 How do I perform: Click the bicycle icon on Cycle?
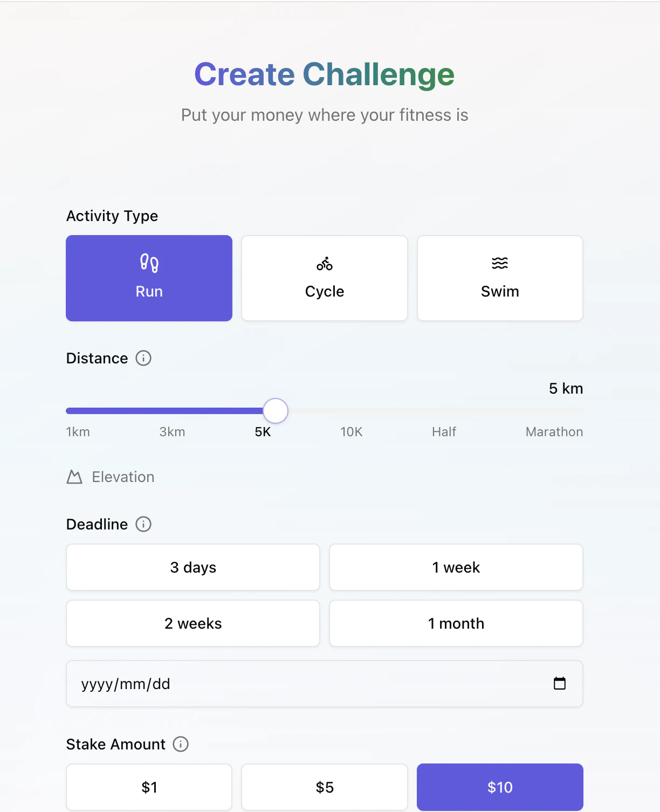325,264
